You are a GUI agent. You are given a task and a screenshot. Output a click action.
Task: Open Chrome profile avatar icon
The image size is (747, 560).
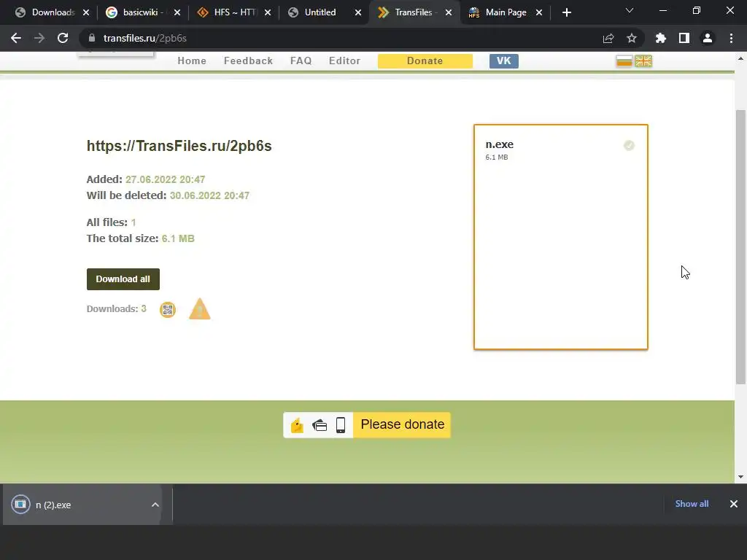[x=708, y=38]
